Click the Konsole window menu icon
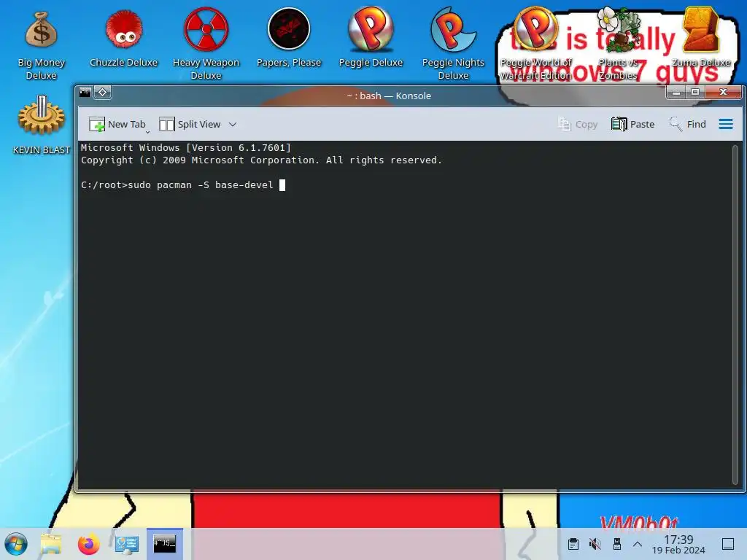 pos(85,93)
